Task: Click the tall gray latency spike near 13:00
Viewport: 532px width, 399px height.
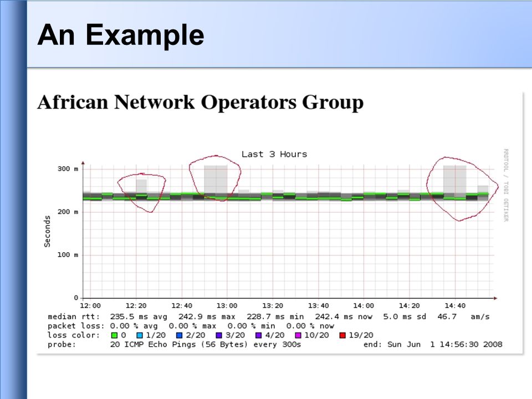Action: pos(216,179)
